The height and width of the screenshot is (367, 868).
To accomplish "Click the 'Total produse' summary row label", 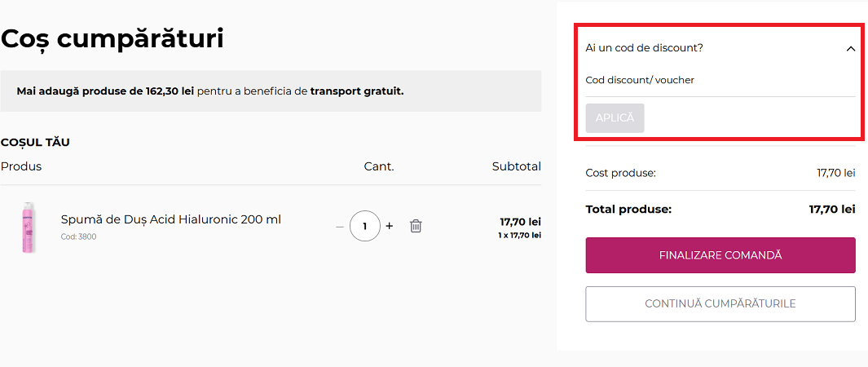I will click(628, 210).
